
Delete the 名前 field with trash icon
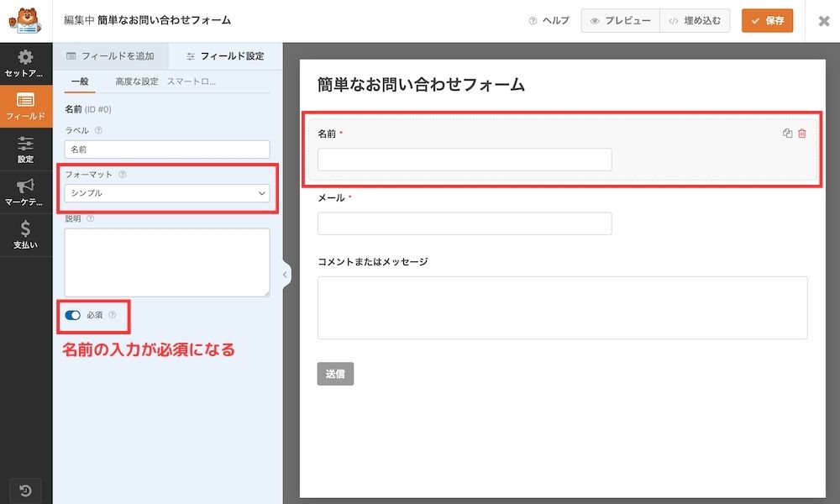tap(802, 134)
